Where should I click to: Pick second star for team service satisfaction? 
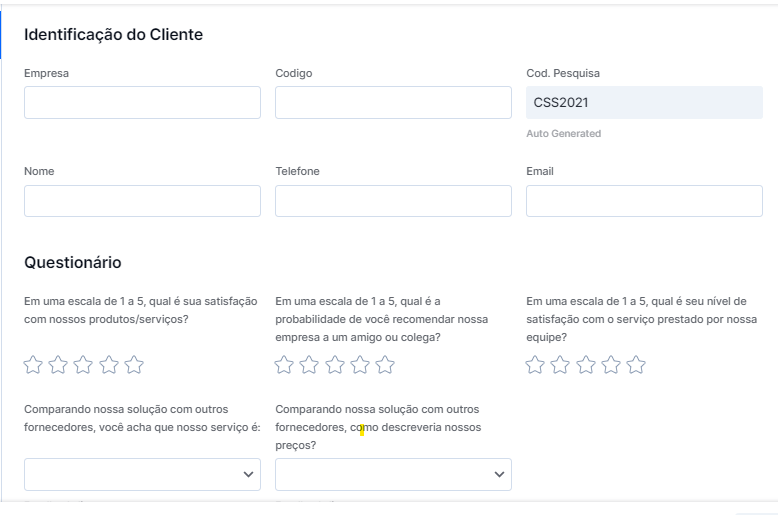(561, 365)
